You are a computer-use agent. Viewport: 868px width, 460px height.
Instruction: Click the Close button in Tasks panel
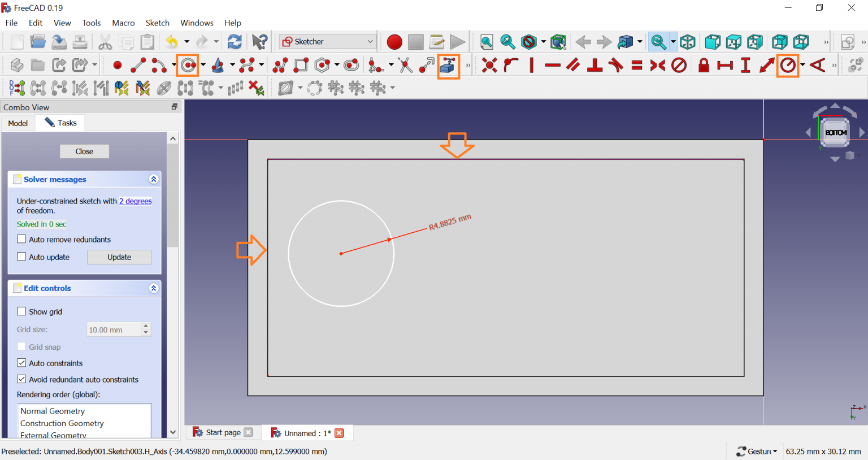[84, 151]
